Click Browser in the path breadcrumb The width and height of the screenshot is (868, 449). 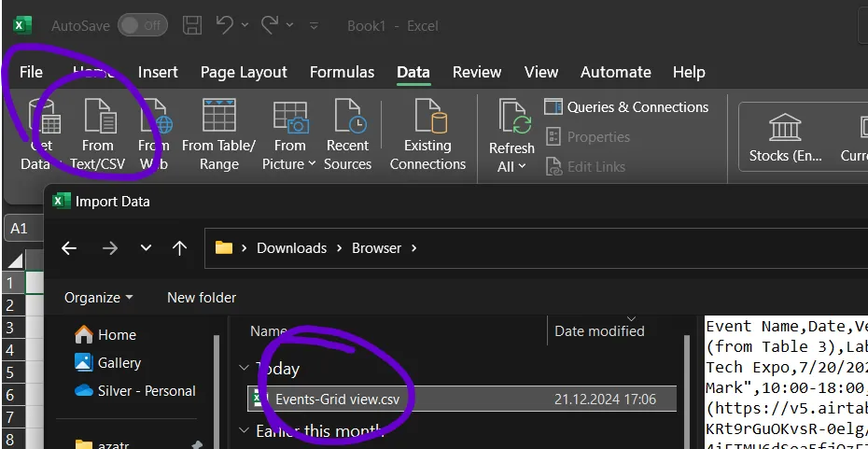pyautogui.click(x=376, y=248)
